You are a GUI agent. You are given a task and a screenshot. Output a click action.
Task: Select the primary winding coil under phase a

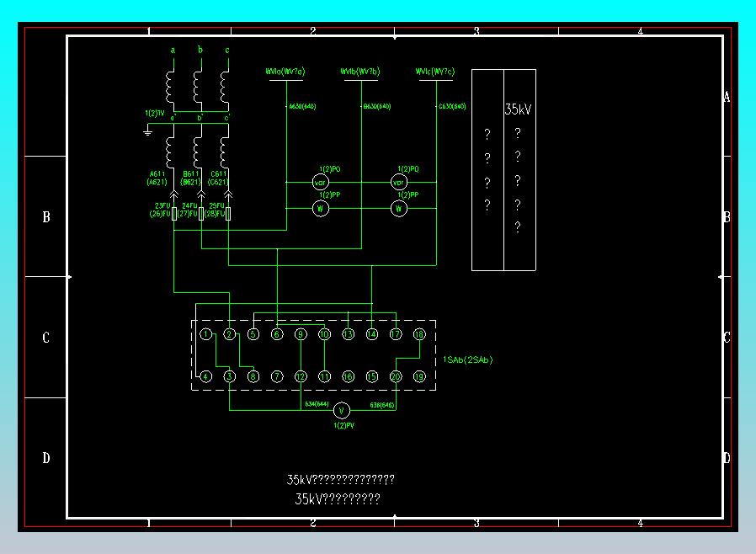coord(170,87)
